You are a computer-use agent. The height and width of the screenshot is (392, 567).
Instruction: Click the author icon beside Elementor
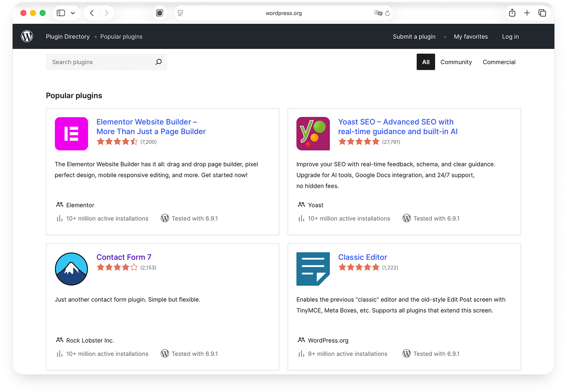(60, 205)
